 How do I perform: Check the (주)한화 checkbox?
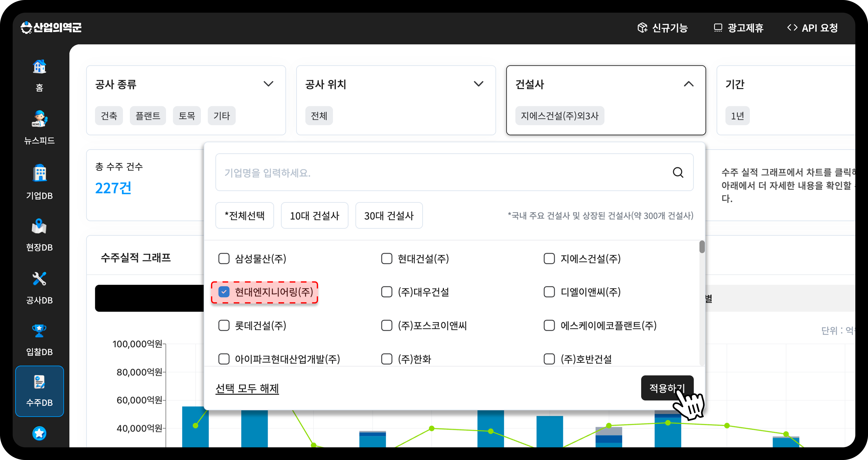click(386, 359)
